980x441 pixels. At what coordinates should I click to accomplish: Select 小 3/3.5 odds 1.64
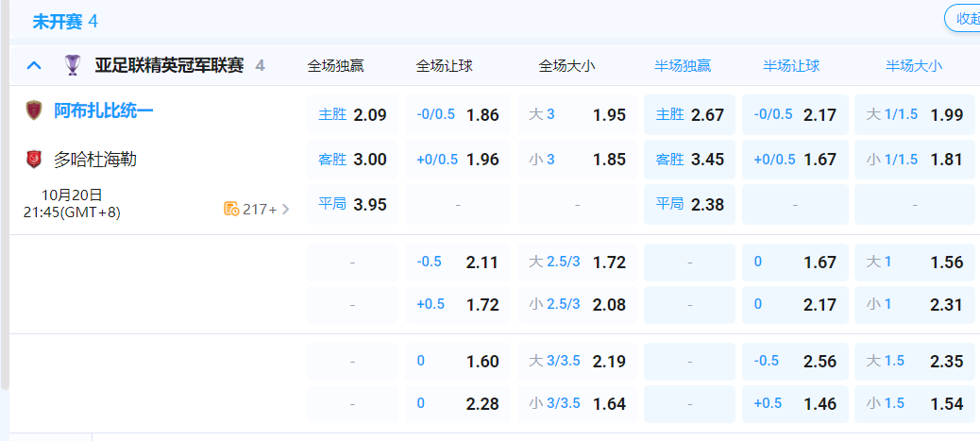click(577, 404)
